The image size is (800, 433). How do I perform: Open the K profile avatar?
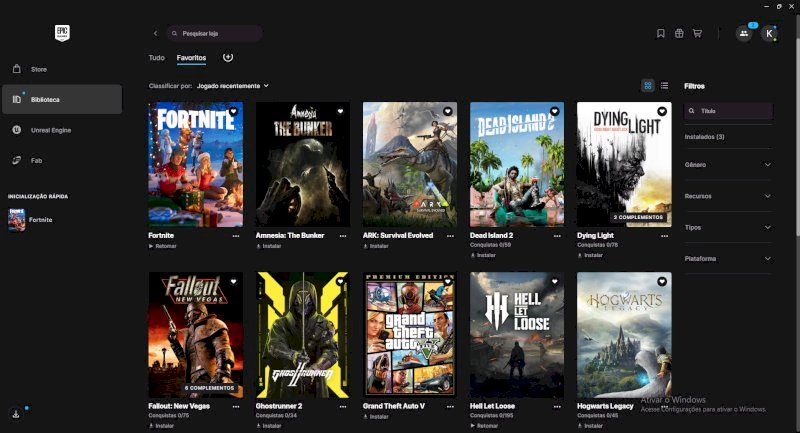pyautogui.click(x=769, y=34)
